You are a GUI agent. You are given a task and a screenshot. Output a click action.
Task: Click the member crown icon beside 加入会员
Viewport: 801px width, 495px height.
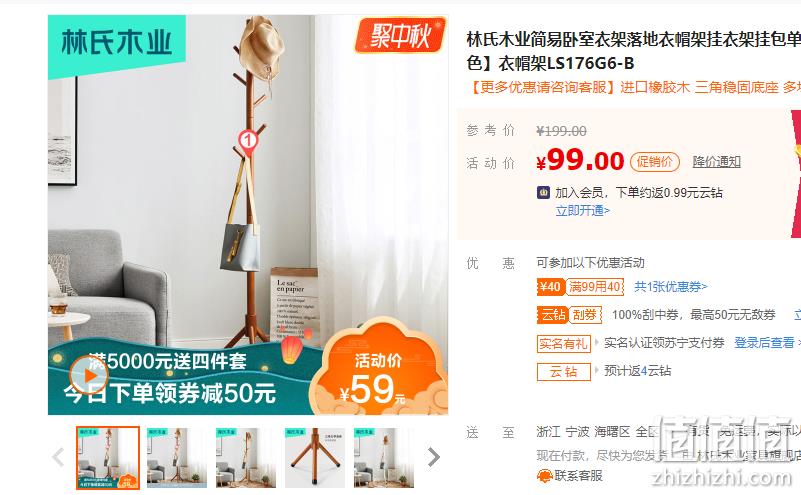pyautogui.click(x=544, y=193)
